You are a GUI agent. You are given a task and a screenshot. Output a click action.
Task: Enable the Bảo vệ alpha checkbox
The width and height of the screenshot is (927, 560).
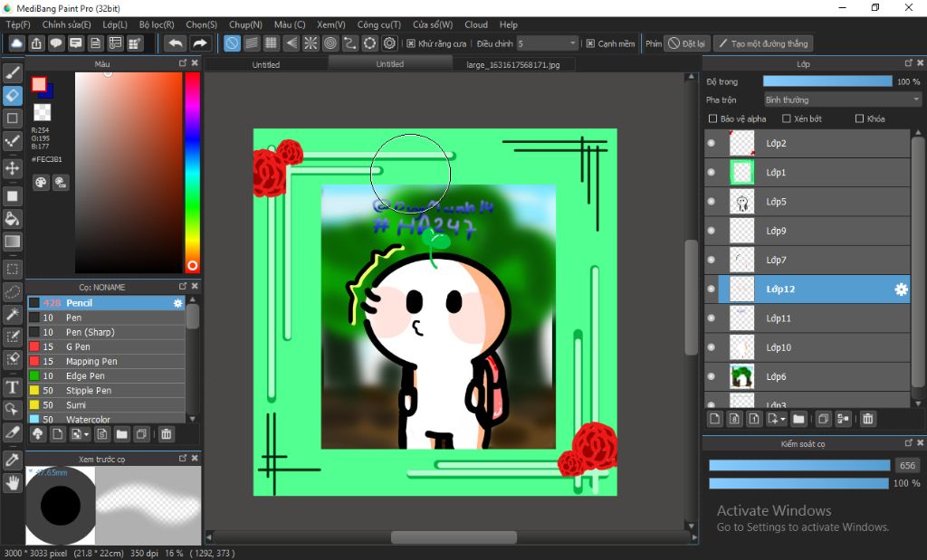pyautogui.click(x=713, y=119)
